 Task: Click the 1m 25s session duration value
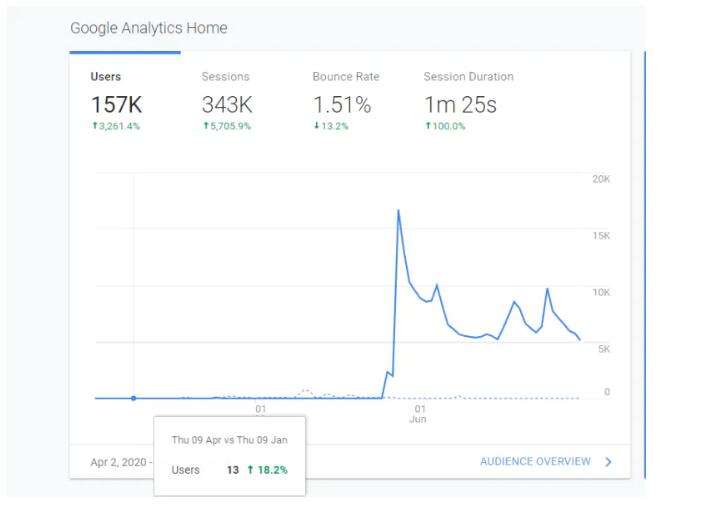tap(460, 105)
